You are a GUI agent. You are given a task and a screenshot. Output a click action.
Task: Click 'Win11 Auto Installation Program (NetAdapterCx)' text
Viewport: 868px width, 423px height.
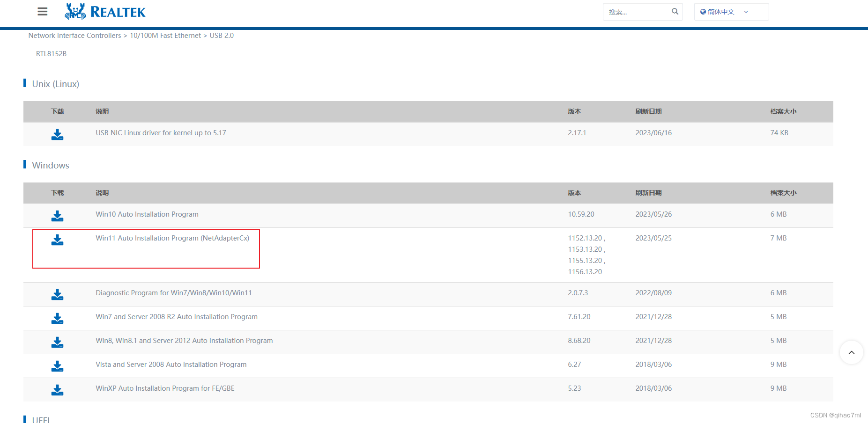[172, 238]
